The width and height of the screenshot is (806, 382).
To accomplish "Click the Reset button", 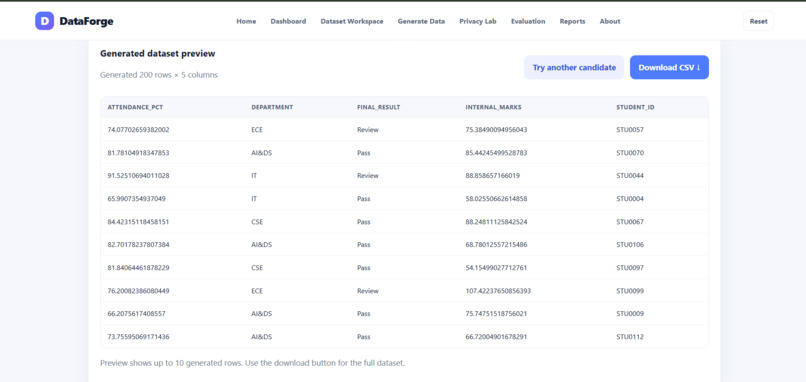I will [x=758, y=21].
